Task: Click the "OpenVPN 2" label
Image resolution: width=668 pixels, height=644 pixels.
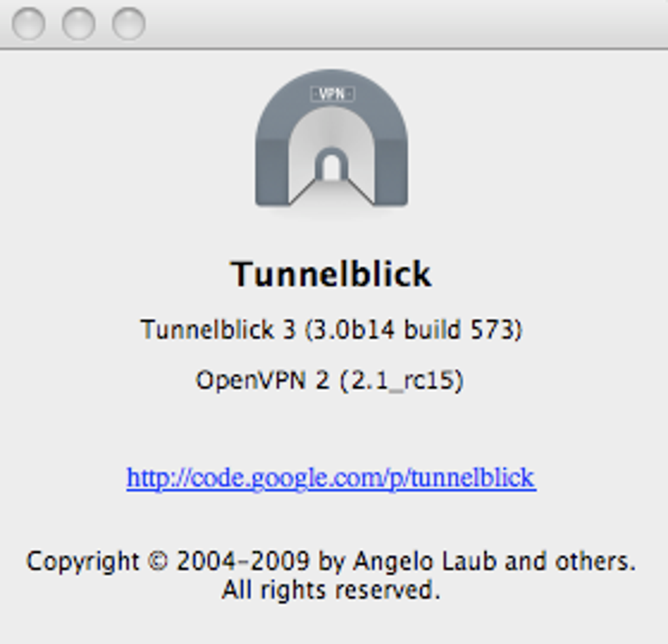Action: tap(262, 380)
